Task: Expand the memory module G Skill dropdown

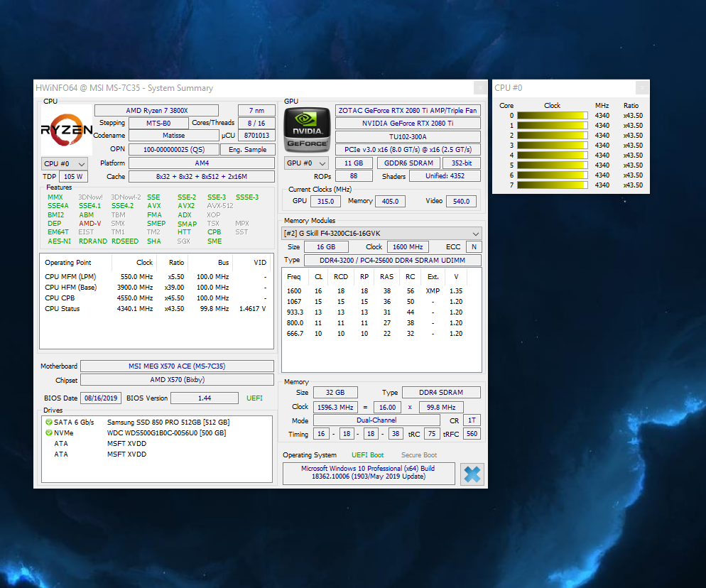Action: (x=381, y=233)
